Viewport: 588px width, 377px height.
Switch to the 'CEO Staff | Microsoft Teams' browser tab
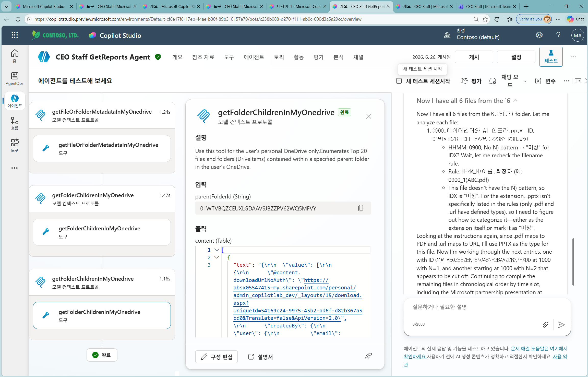(x=488, y=6)
